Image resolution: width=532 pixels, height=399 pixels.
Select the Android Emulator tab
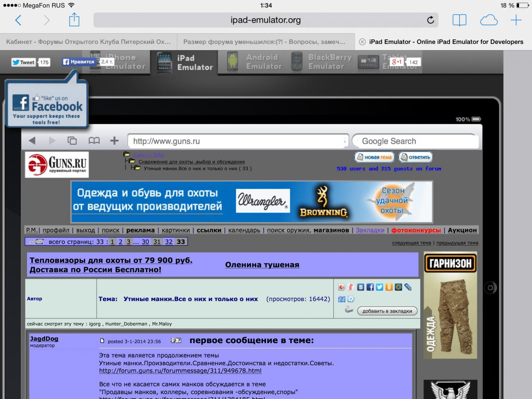[x=253, y=62]
